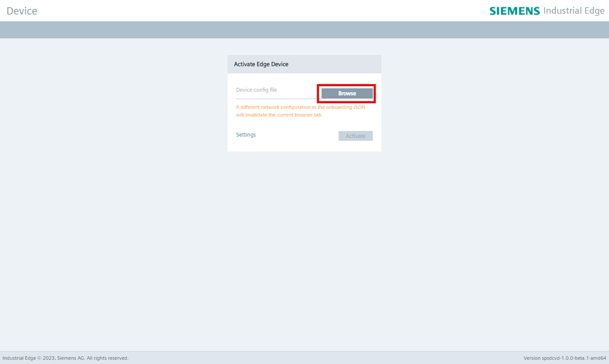Click the Device page title

click(22, 10)
